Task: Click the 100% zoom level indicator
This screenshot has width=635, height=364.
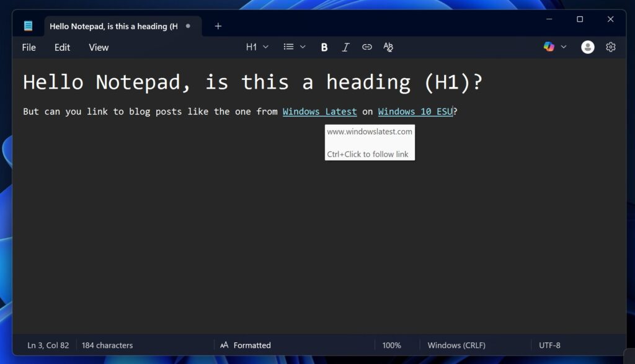Action: 392,345
